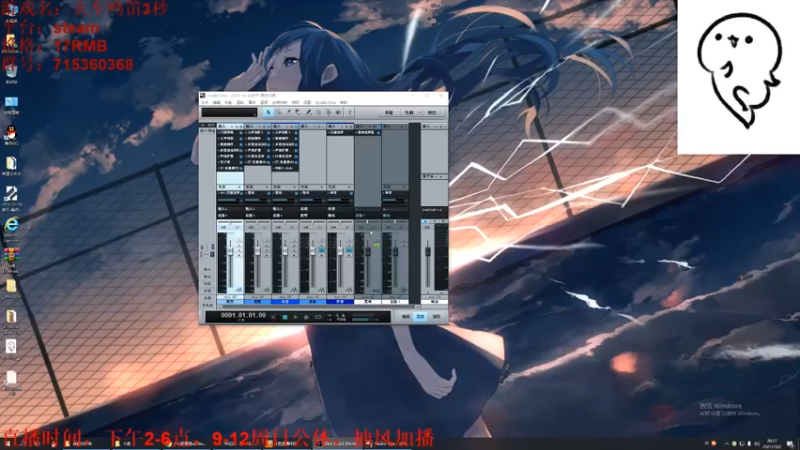Open the Internet Explorer desktop icon
The image size is (800, 450).
tap(11, 226)
